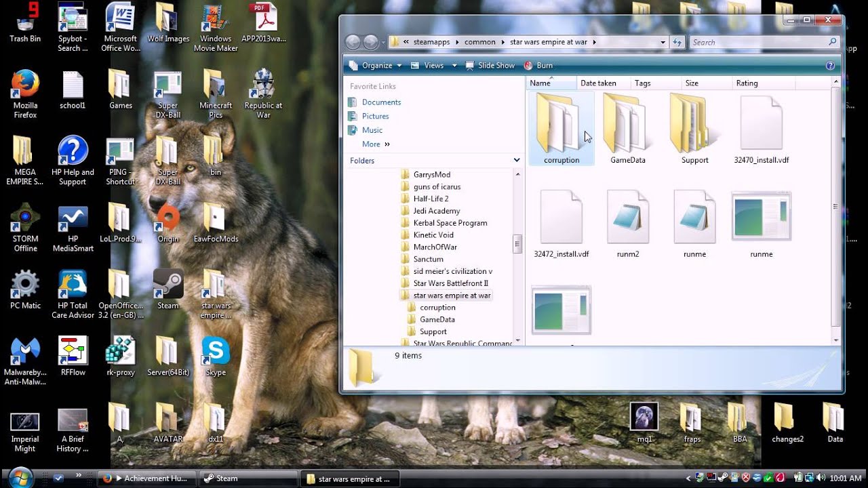The width and height of the screenshot is (868, 488).
Task: Click the Explorer back arrow button
Action: (x=353, y=42)
